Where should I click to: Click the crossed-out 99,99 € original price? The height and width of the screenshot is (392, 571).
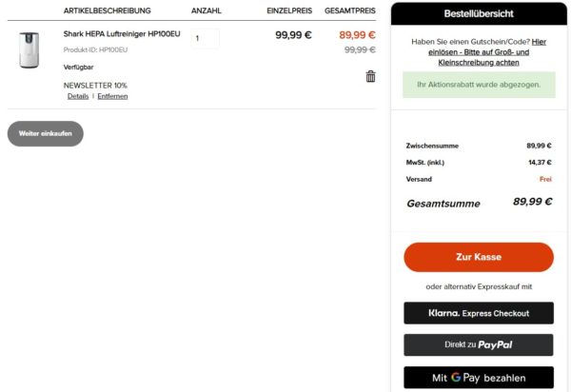pos(360,49)
